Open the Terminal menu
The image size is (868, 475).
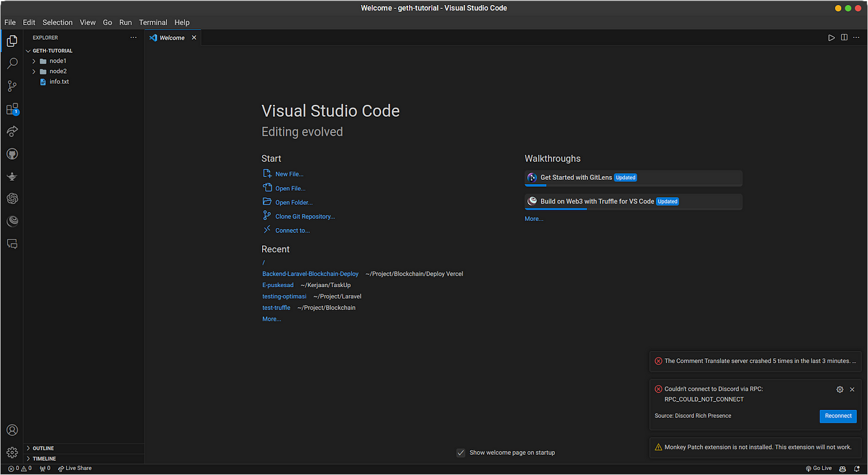tap(153, 22)
